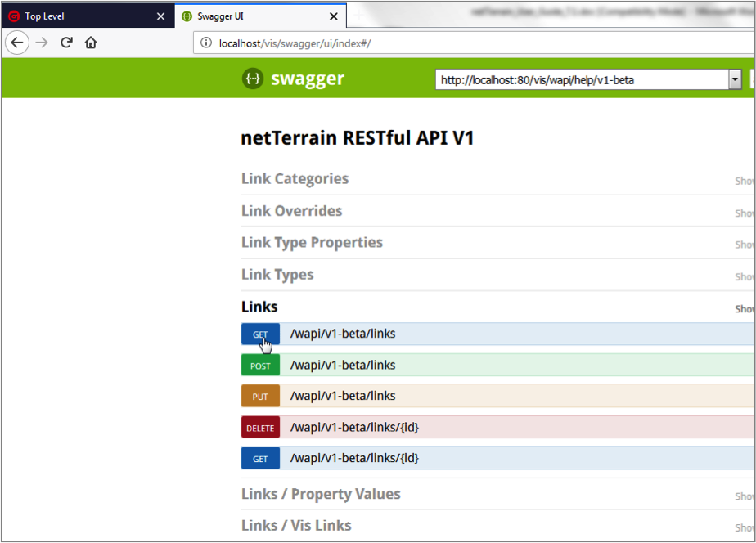Click Show/Hide for Links / Vis Links
The image size is (756, 543).
point(744,527)
